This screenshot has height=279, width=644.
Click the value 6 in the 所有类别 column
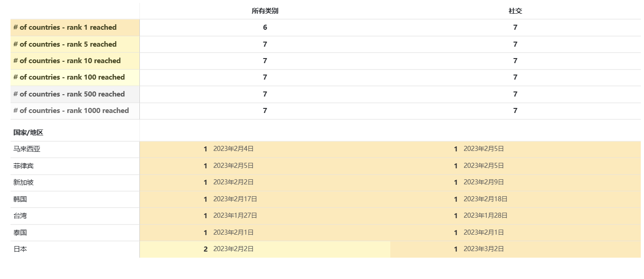(x=265, y=27)
